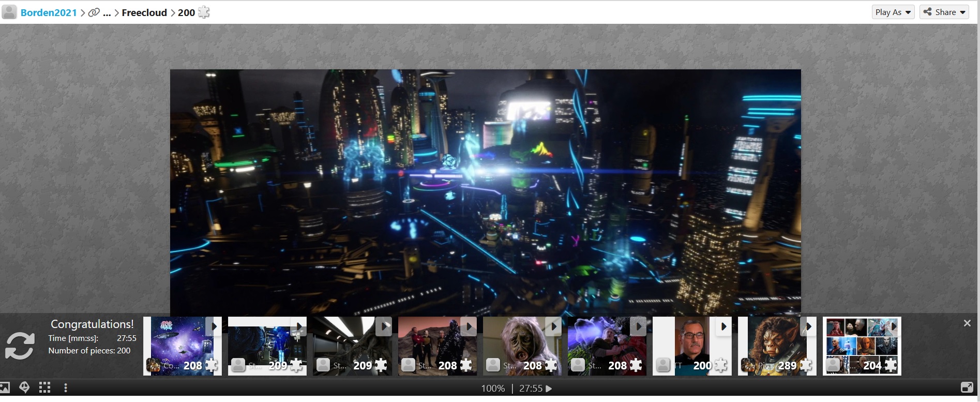The image size is (980, 402).
Task: Click the 27:55 elapsed time in toolbar
Action: 531,389
